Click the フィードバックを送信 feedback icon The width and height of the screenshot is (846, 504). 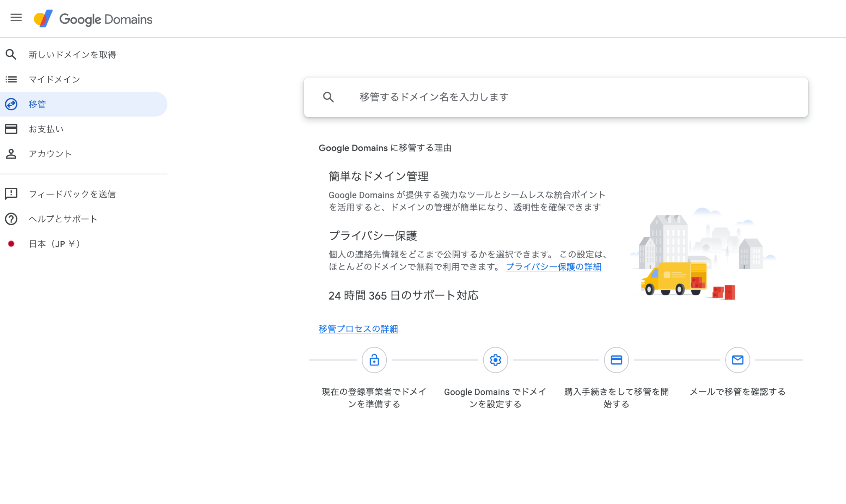pos(11,194)
